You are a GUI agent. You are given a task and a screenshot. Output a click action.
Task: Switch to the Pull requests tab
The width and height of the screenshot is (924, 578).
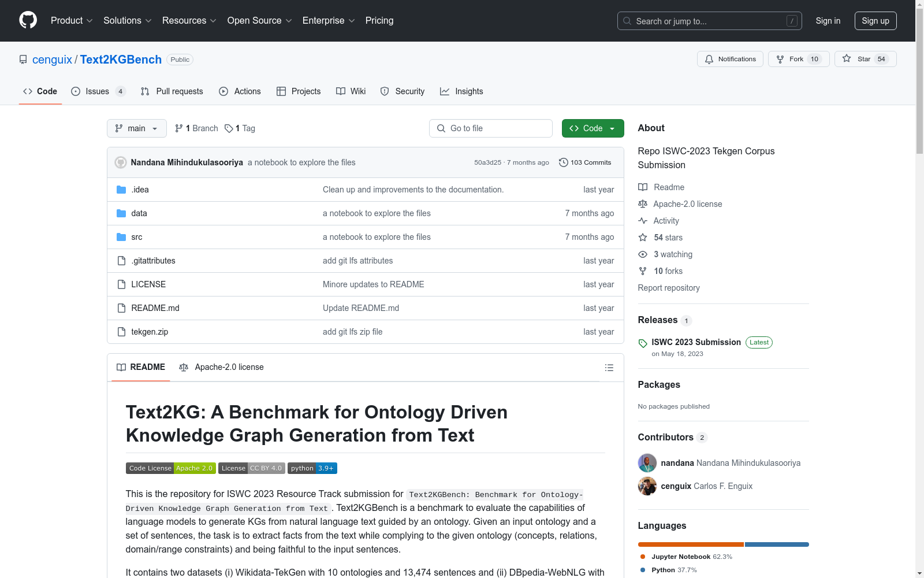point(172,91)
